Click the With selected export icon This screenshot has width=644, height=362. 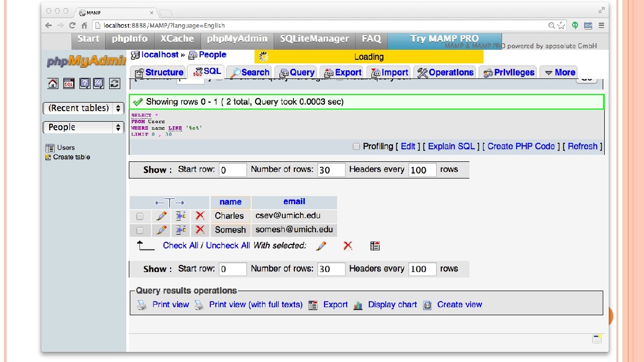tap(375, 246)
